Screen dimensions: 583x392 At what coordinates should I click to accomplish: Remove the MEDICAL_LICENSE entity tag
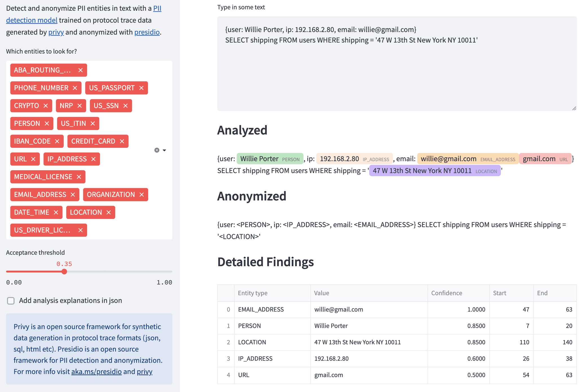(79, 177)
